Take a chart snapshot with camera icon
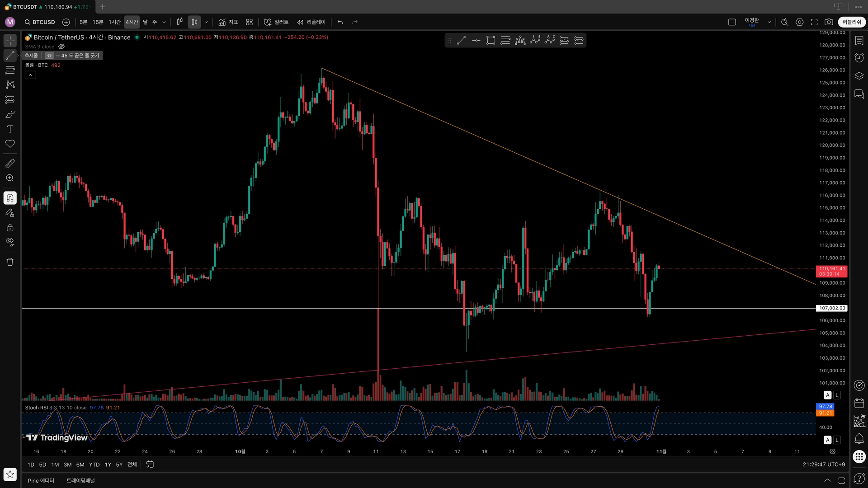This screenshot has height=488, width=868. [x=829, y=22]
